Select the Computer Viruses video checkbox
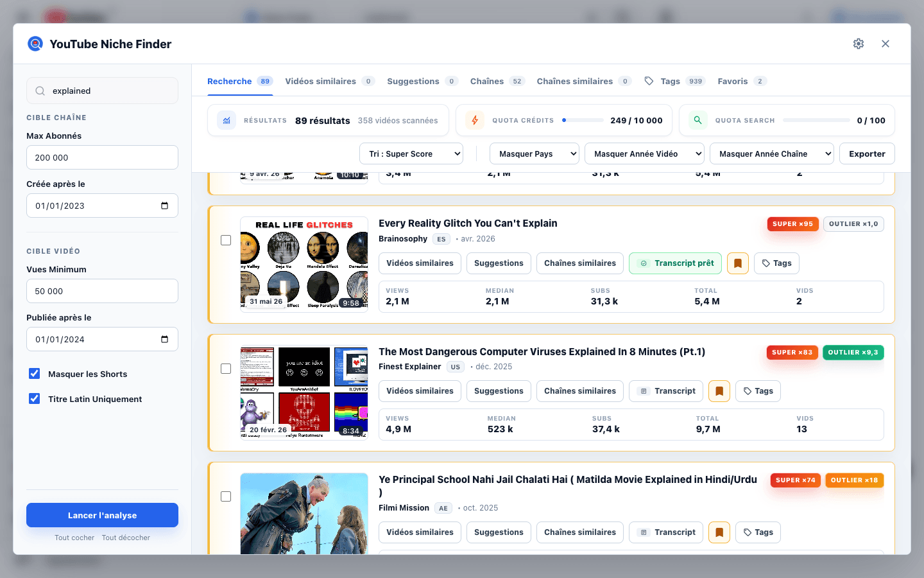The width and height of the screenshot is (924, 578). pyautogui.click(x=226, y=369)
